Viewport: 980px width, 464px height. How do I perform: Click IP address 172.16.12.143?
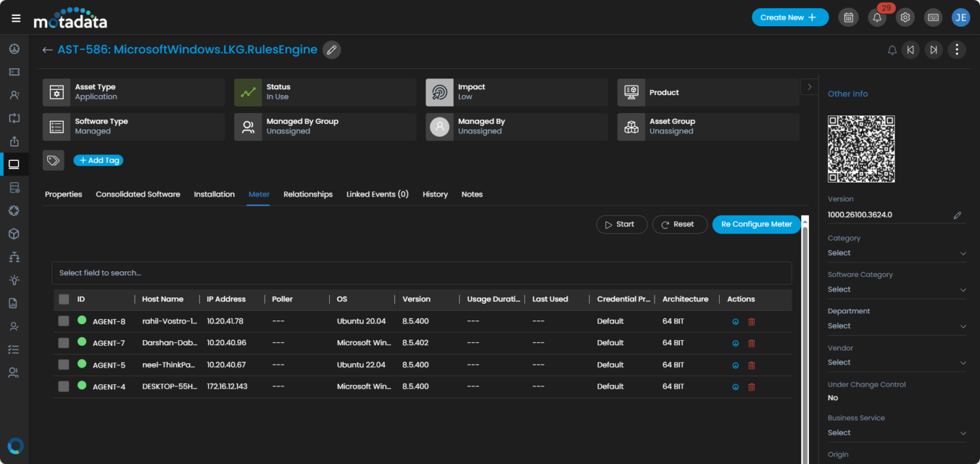click(x=227, y=387)
